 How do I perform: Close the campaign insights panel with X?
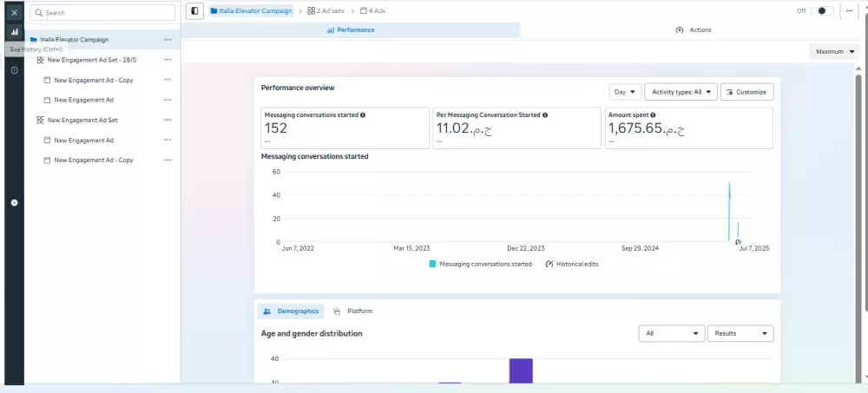(15, 12)
